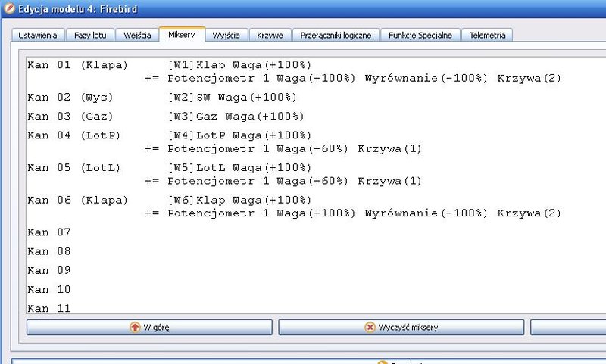606x364 pixels.
Task: Open the Ustawienia tab
Action: [x=38, y=35]
